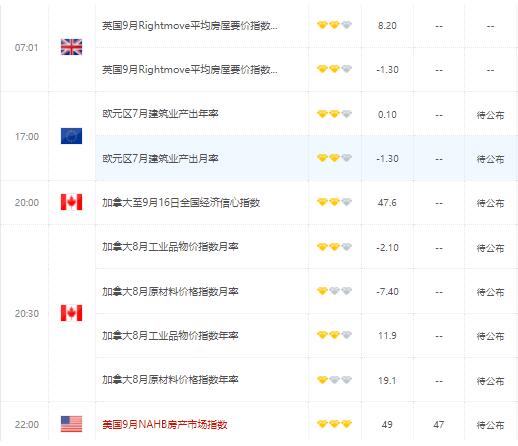This screenshot has height=446, width=518.
Task: Open the 美国9月NAHB房产市场指数 link
Action: 165,424
